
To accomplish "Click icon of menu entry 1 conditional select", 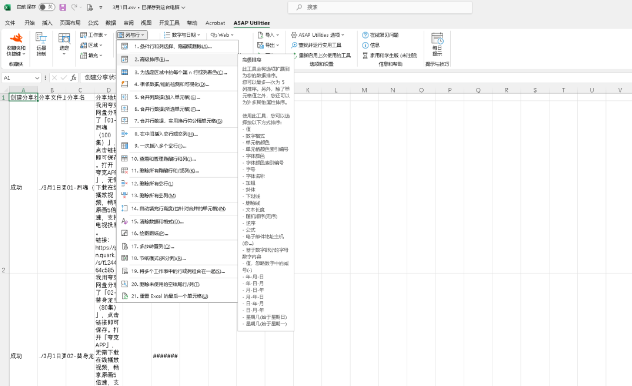I will (125, 46).
